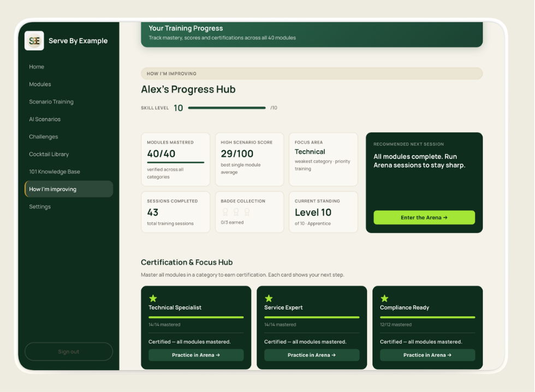Click Service Expert progress bar

[312, 317]
